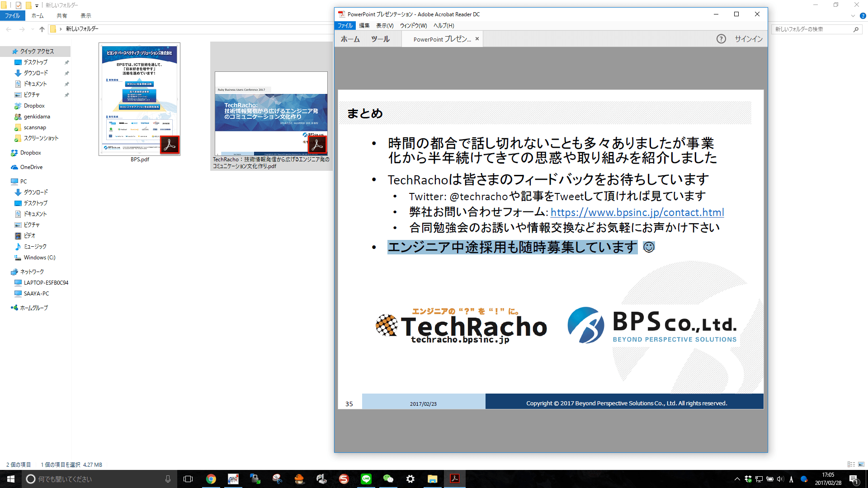The height and width of the screenshot is (488, 868).
Task: Open the scansnap folder
Action: pos(35,127)
